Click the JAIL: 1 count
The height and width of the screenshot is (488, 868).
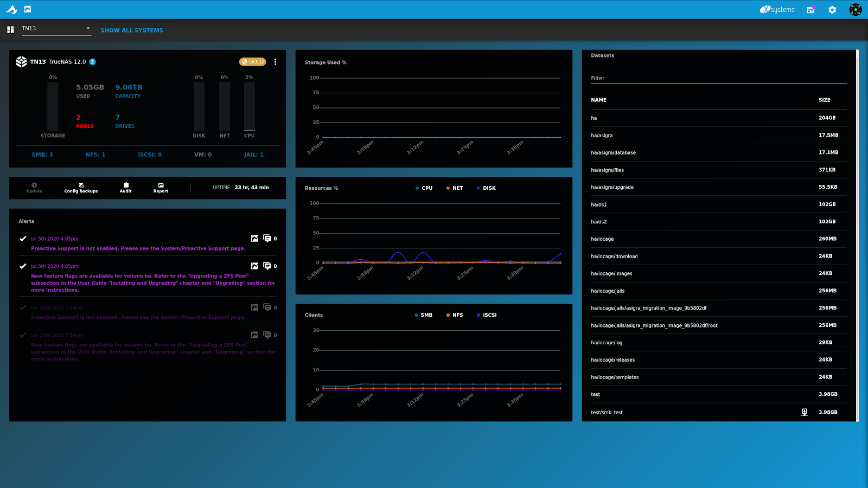[254, 155]
